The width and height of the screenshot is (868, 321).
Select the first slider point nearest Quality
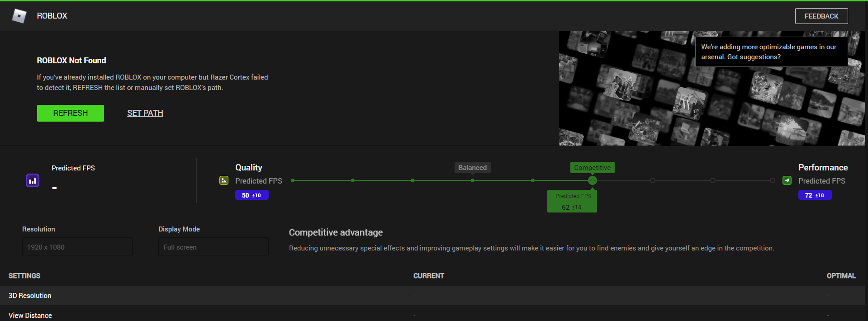(293, 180)
